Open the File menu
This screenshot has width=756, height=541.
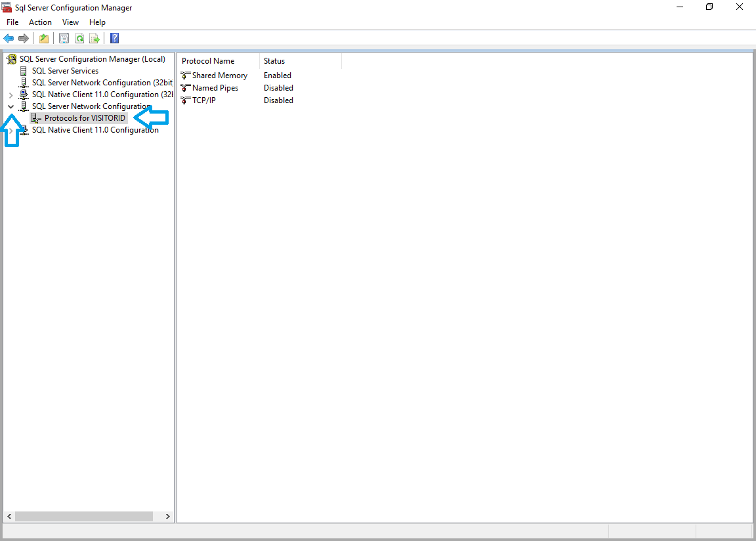click(12, 22)
